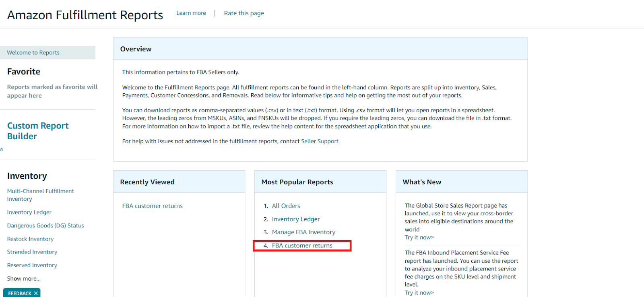Open Inventory Ledger in Most Popular Reports
The width and height of the screenshot is (644, 297).
click(x=296, y=219)
